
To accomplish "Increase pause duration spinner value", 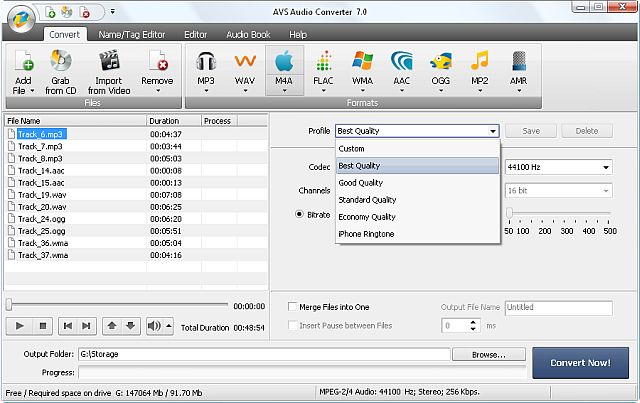I will pyautogui.click(x=473, y=323).
